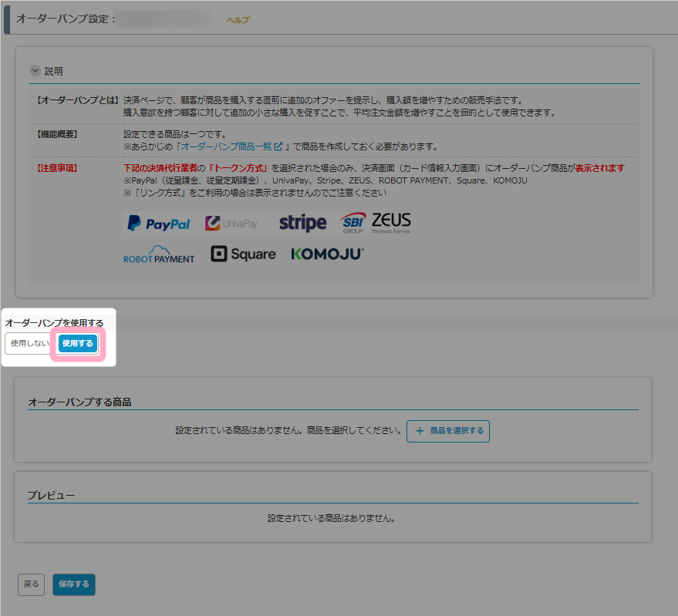Click the stripe logo

302,223
